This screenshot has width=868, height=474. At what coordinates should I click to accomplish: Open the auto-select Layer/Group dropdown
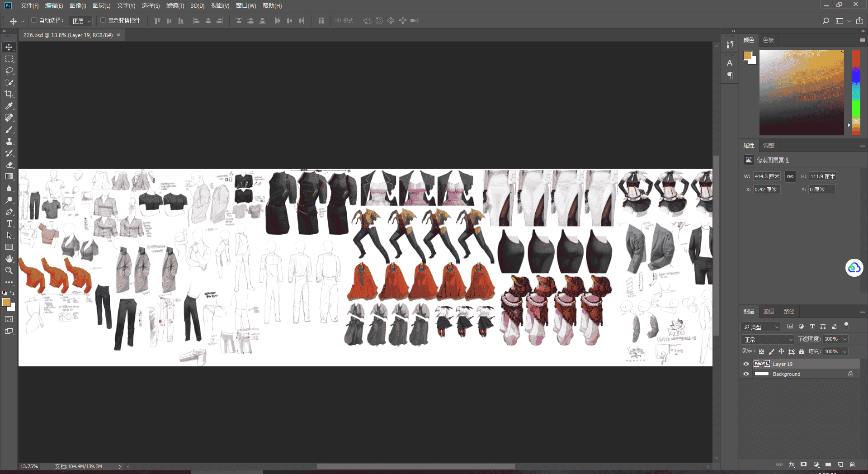tap(81, 21)
